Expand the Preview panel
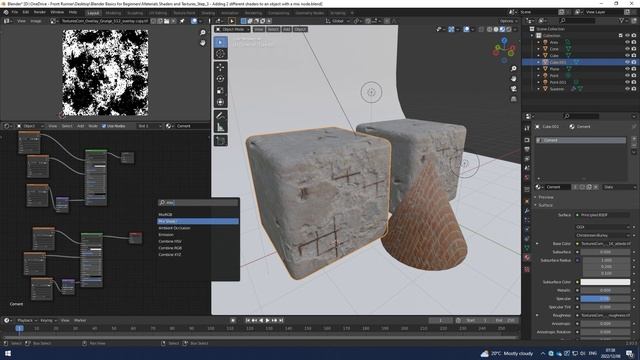This screenshot has width=640, height=360. [x=545, y=197]
